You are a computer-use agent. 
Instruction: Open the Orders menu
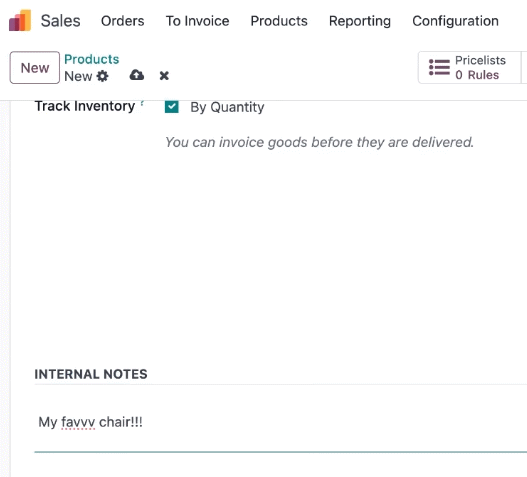tap(123, 21)
